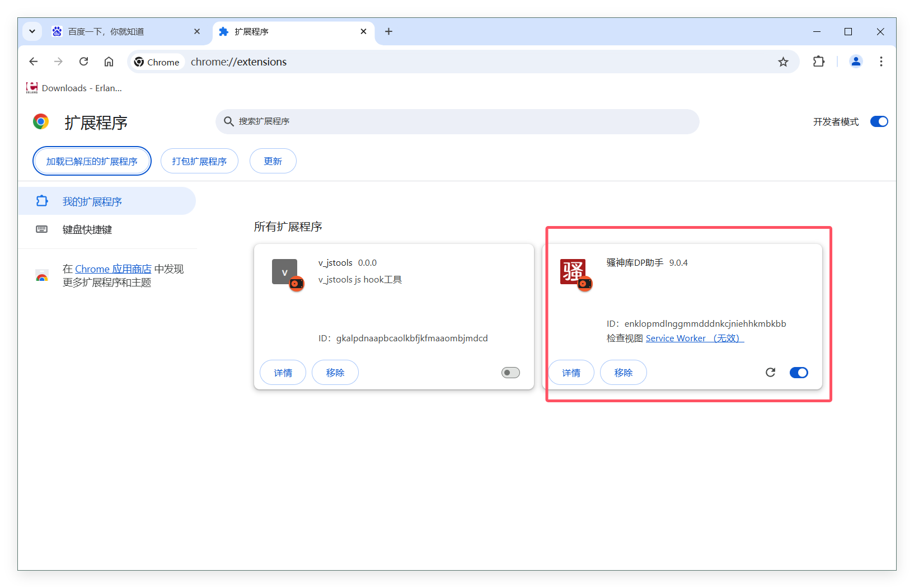Open the Chrome 应用商店 link
The height and width of the screenshot is (588, 914).
coord(113,269)
